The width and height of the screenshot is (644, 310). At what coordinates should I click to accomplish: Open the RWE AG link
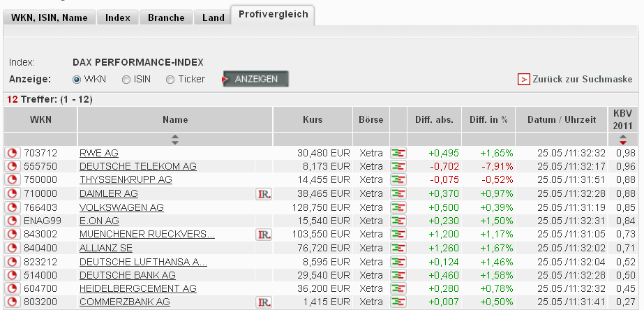tap(99, 154)
